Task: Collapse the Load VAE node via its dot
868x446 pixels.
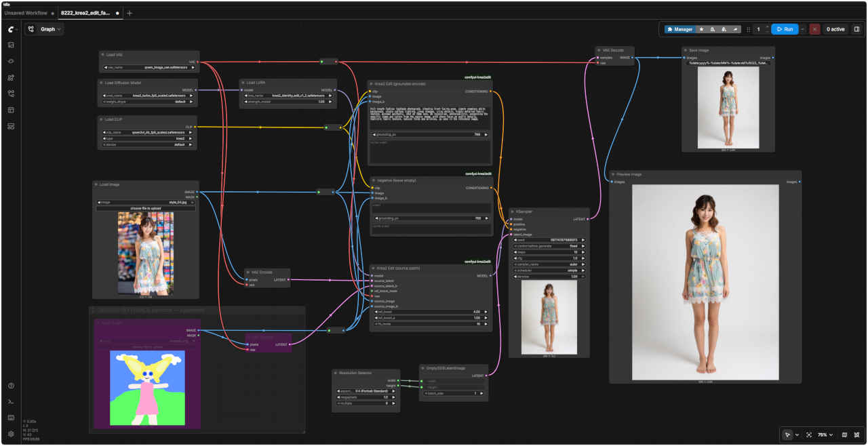Action: click(102, 54)
